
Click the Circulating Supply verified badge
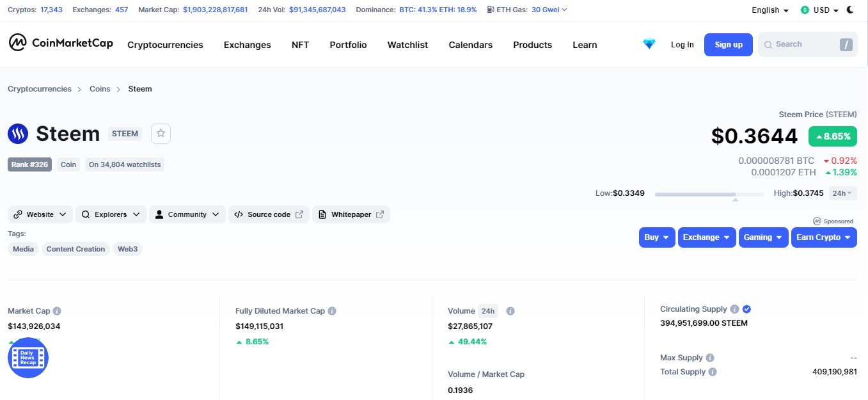(x=746, y=309)
